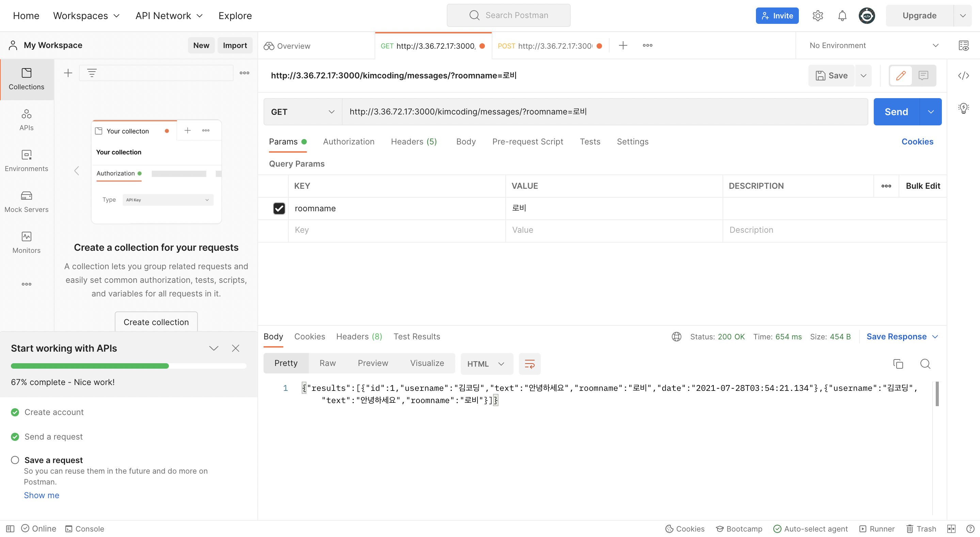
Task: Open the environment quick look icon
Action: click(x=963, y=46)
